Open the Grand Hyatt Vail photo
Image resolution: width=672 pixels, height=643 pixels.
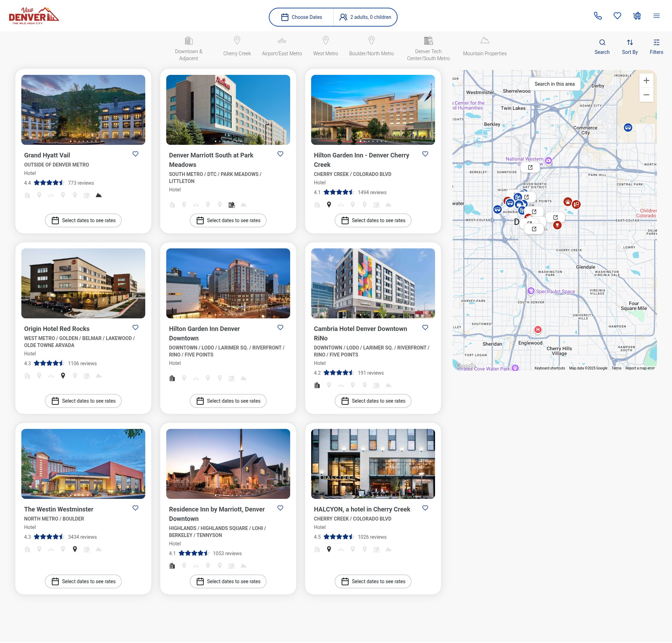83,110
